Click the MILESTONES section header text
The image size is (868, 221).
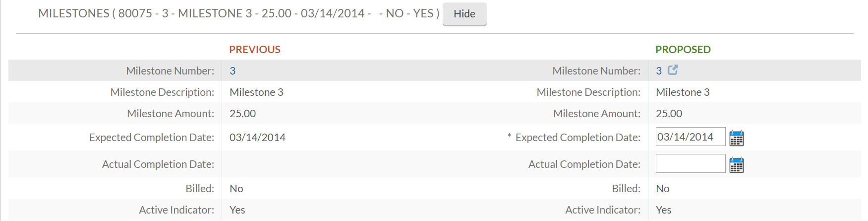[238, 13]
